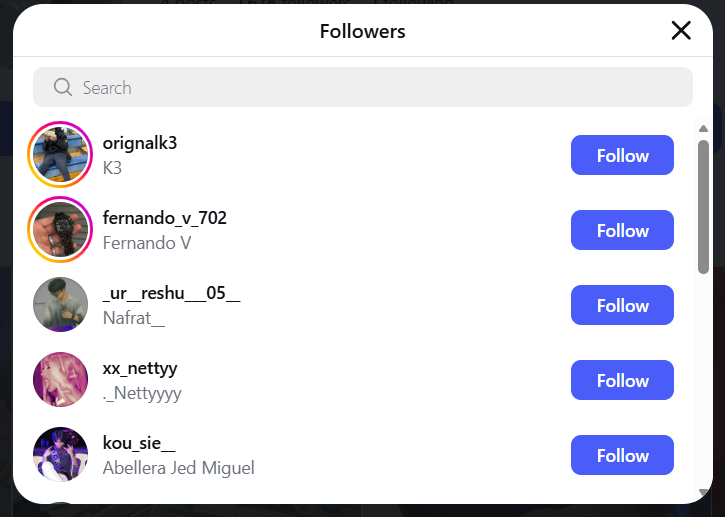Open xx_nettyy's profile picture

pos(60,380)
